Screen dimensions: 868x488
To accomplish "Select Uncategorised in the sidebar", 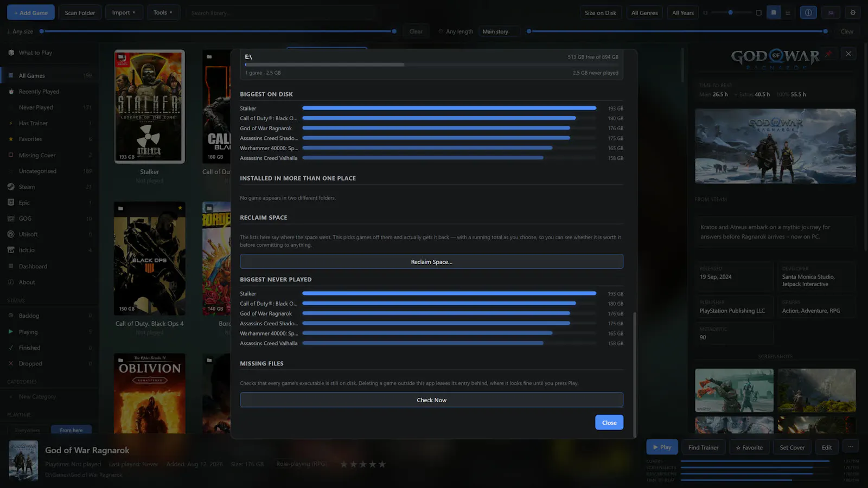I will coord(50,171).
